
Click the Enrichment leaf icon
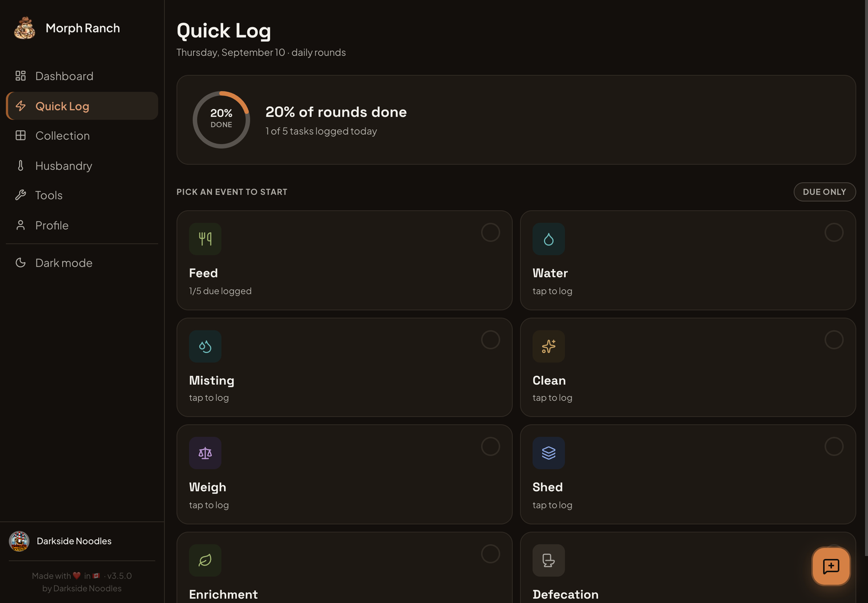pyautogui.click(x=205, y=560)
